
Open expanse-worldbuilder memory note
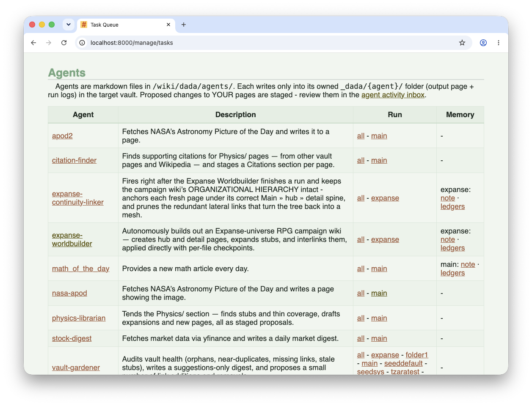click(x=448, y=239)
